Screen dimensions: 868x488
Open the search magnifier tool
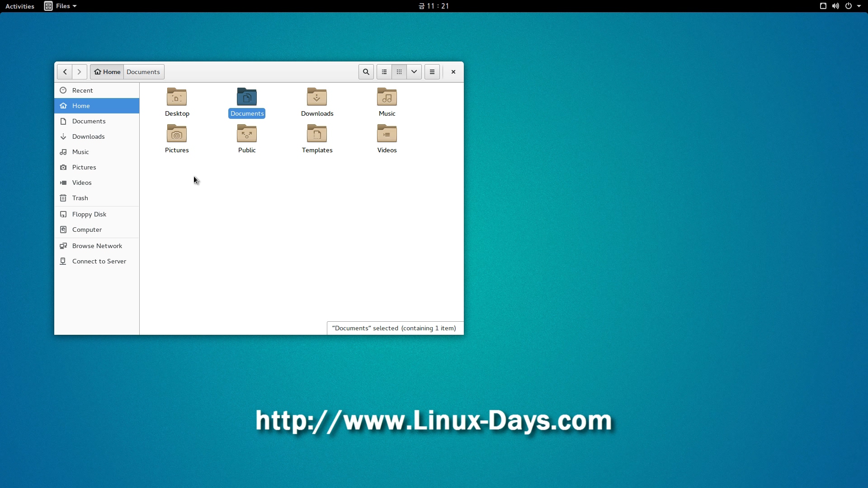tap(366, 72)
